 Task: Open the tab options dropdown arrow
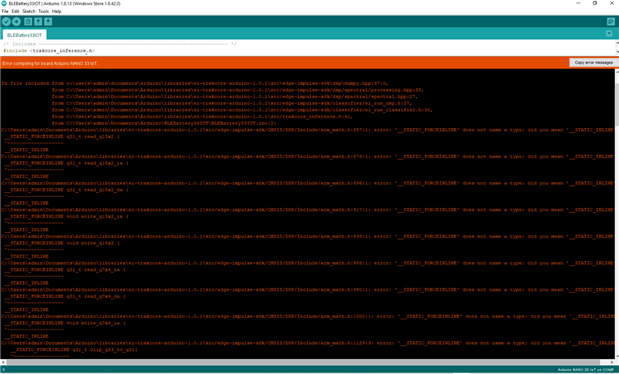click(x=609, y=34)
